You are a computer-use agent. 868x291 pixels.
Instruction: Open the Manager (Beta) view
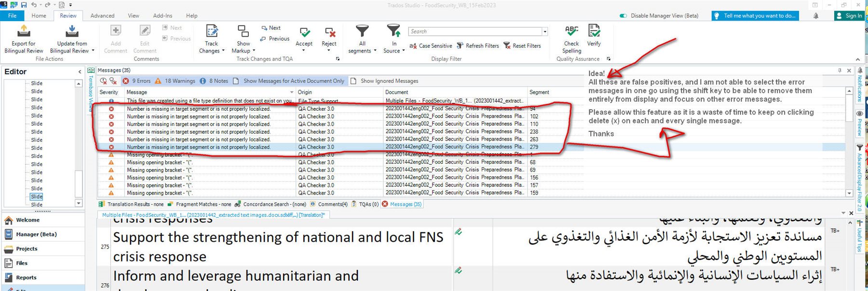coord(43,235)
